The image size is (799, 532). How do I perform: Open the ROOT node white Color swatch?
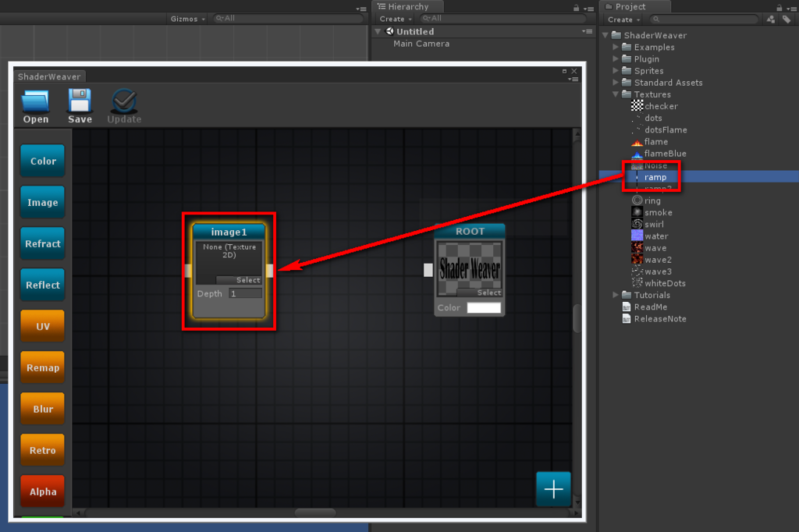pos(484,308)
